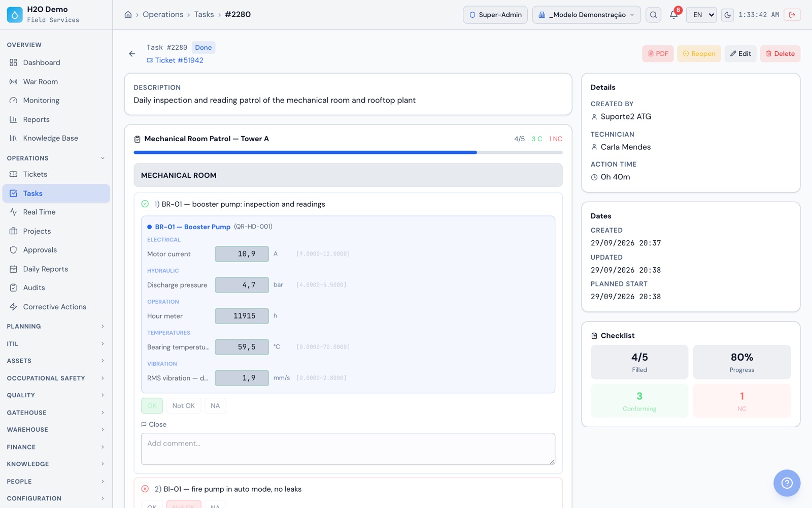Delete task #2280
The width and height of the screenshot is (812, 508).
(780, 53)
